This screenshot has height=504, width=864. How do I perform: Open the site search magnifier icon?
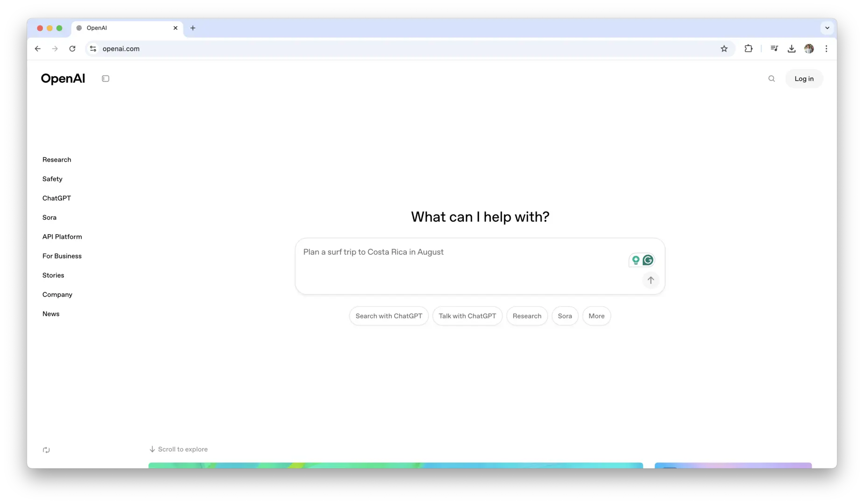(772, 78)
